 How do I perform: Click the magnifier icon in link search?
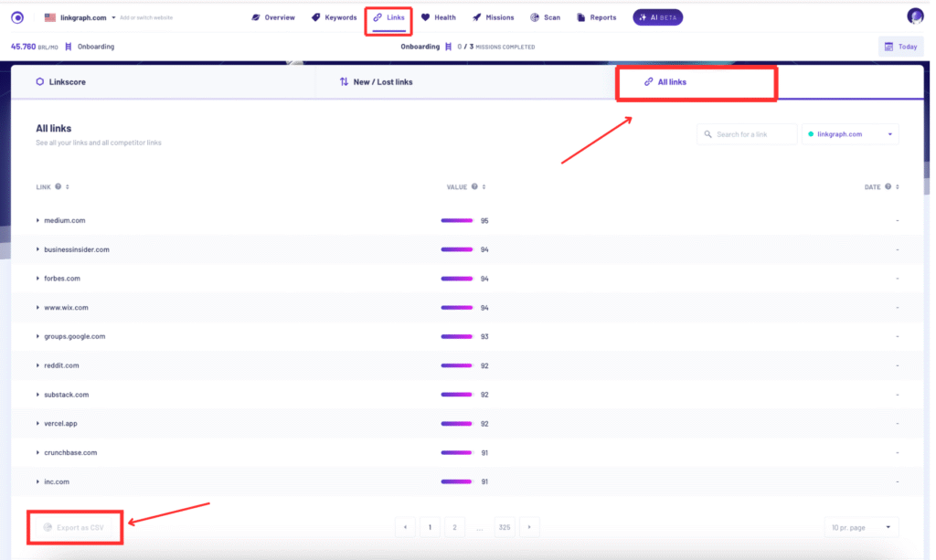708,134
